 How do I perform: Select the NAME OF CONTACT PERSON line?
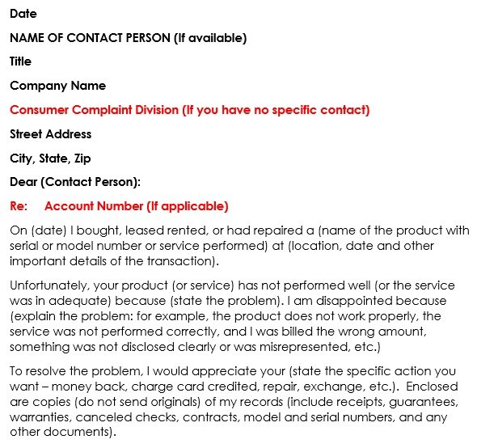pyautogui.click(x=128, y=38)
